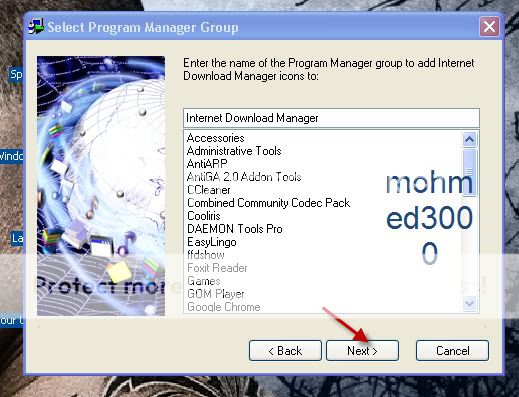519x397 pixels.
Task: Select AntiGA 2.0 Addon Tools entry
Action: (x=244, y=177)
